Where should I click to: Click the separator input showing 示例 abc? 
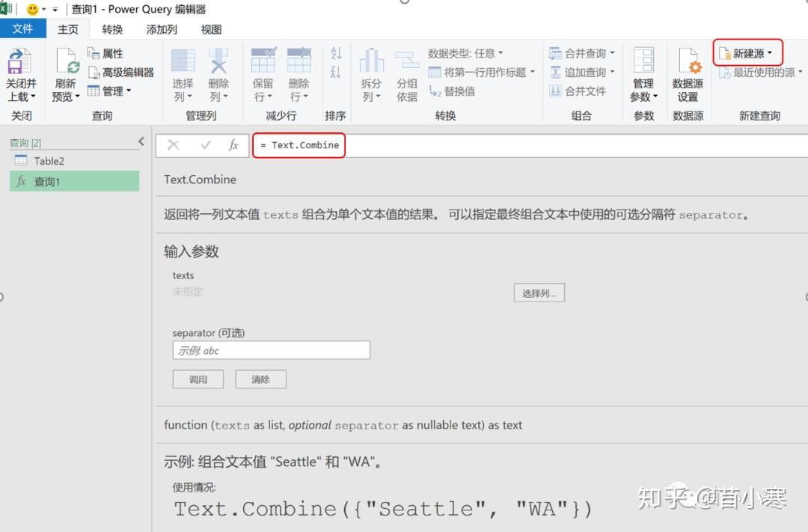click(271, 349)
